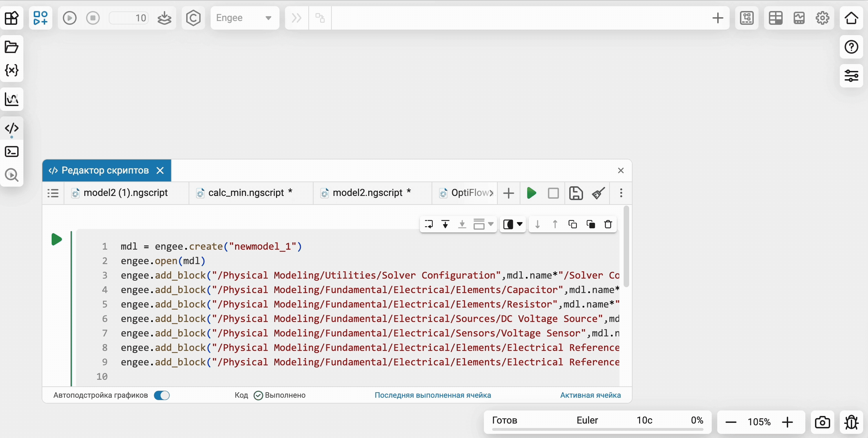
Task: Click the last executed cell link
Action: [x=433, y=395]
